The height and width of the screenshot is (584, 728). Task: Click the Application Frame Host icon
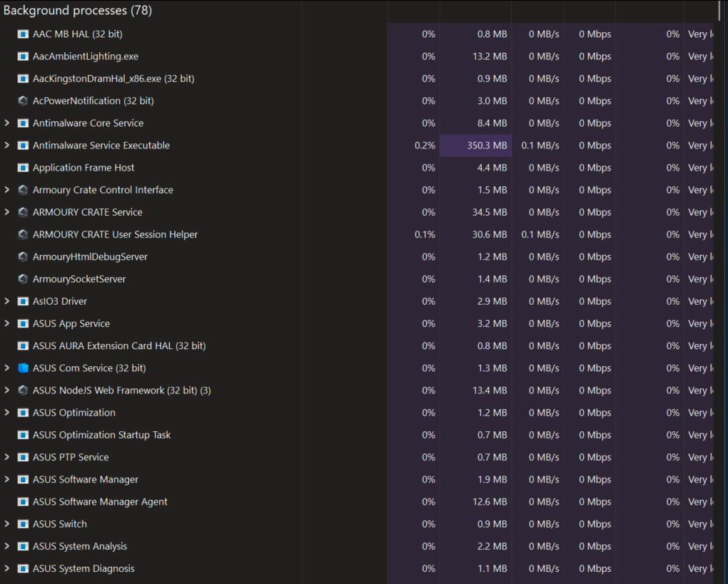point(23,168)
